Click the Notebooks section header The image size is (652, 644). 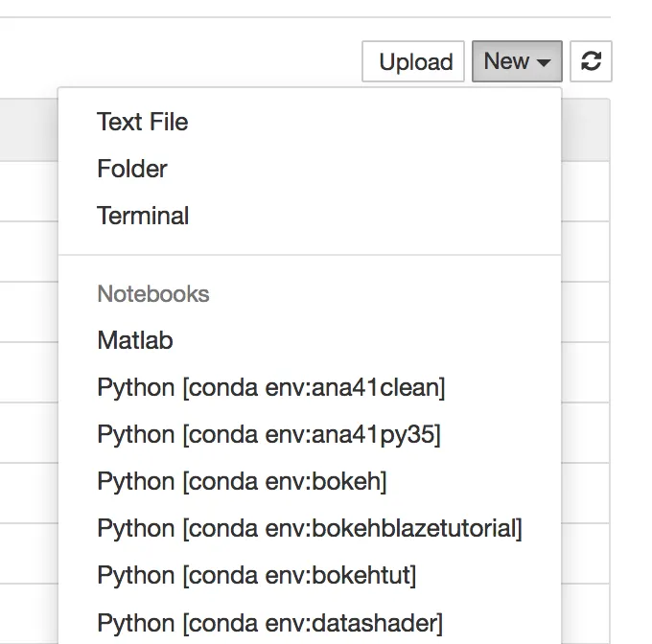pyautogui.click(x=153, y=294)
